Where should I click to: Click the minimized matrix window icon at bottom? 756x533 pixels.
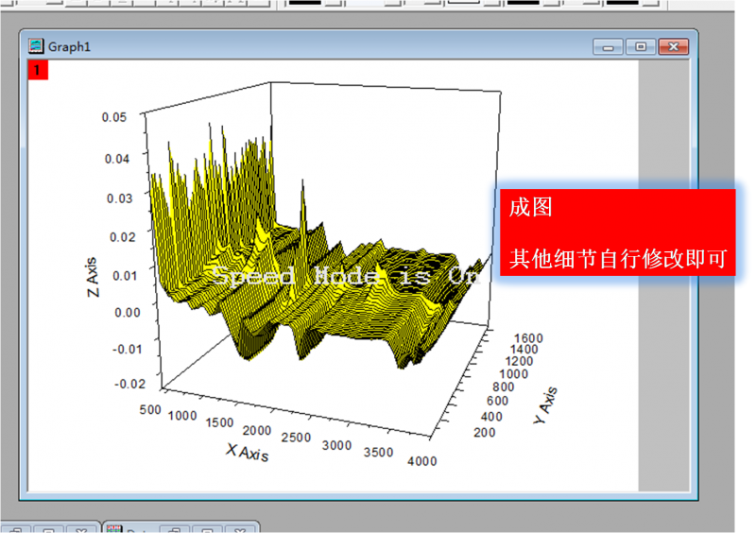pos(114,528)
